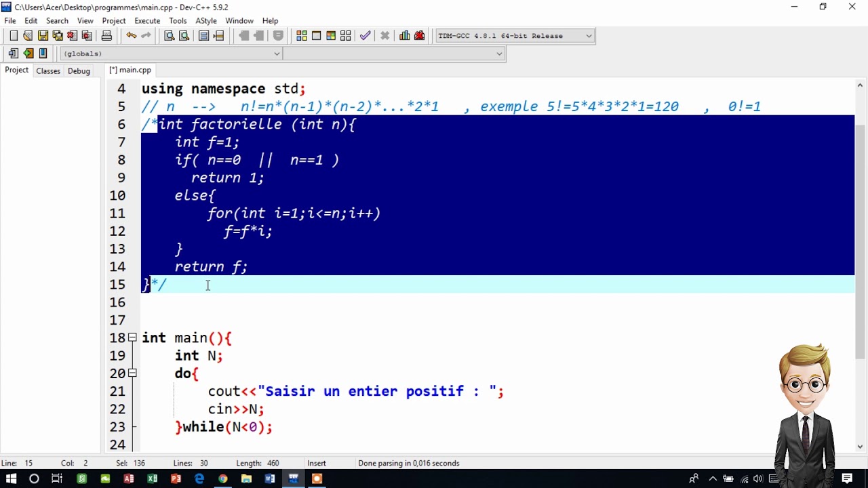This screenshot has height=488, width=868.
Task: Collapse the do-loop fold marker on line 20
Action: click(x=132, y=373)
